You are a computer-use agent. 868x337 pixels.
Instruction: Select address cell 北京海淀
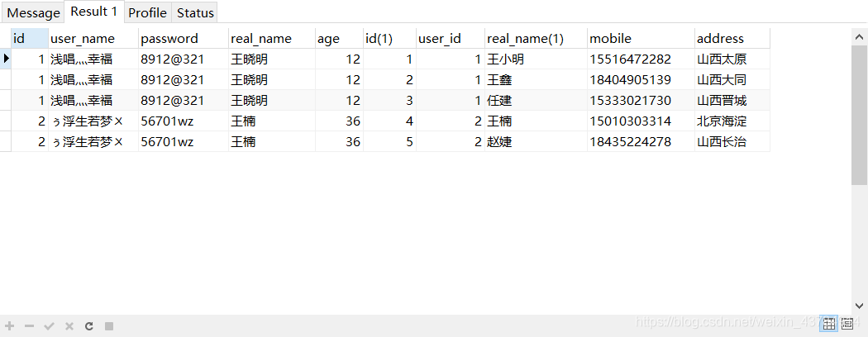click(x=732, y=121)
